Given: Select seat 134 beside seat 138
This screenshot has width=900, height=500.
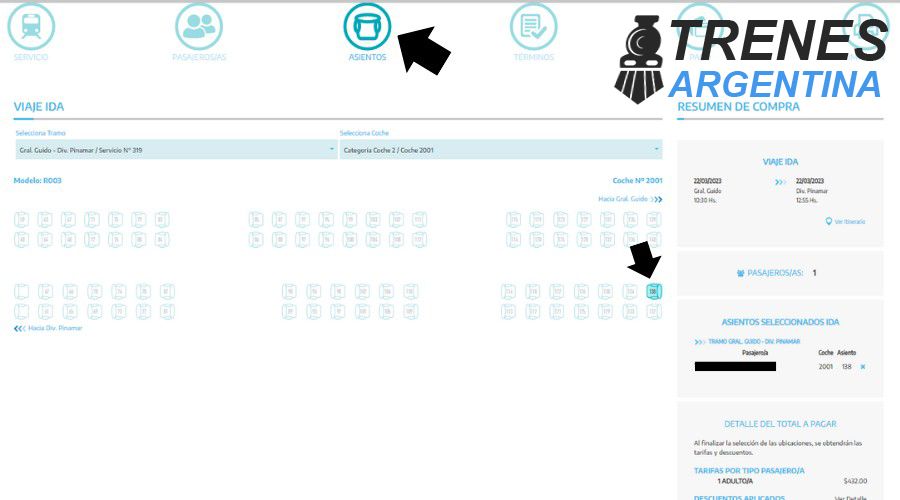Looking at the screenshot, I should (x=630, y=291).
